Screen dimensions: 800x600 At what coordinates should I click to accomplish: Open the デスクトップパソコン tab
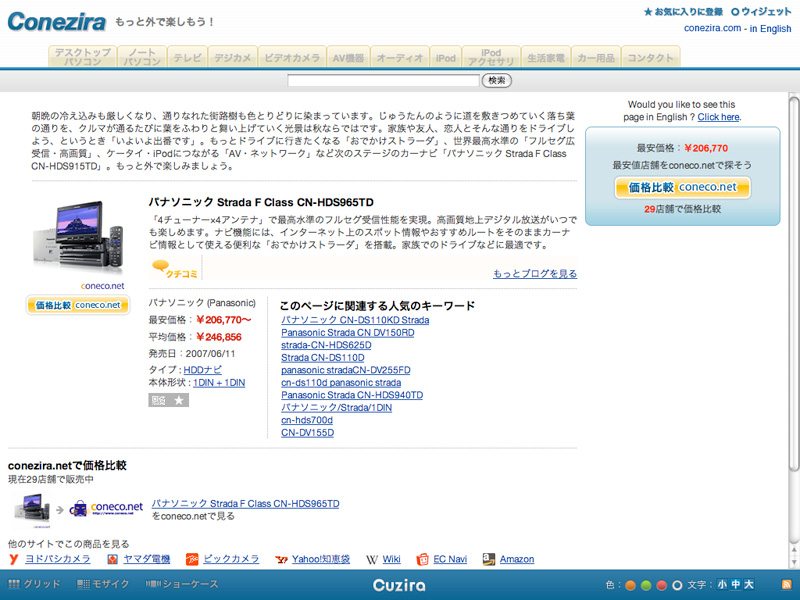[83, 57]
